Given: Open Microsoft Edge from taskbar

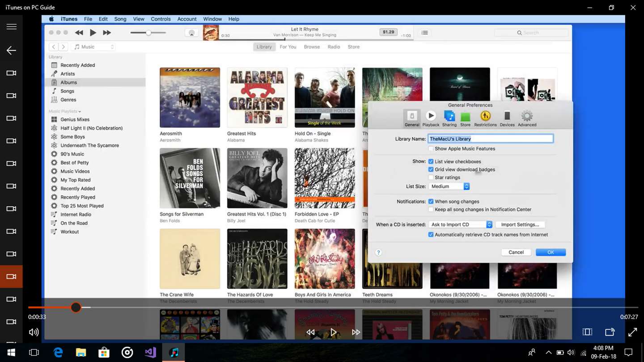Looking at the screenshot, I should [x=58, y=353].
